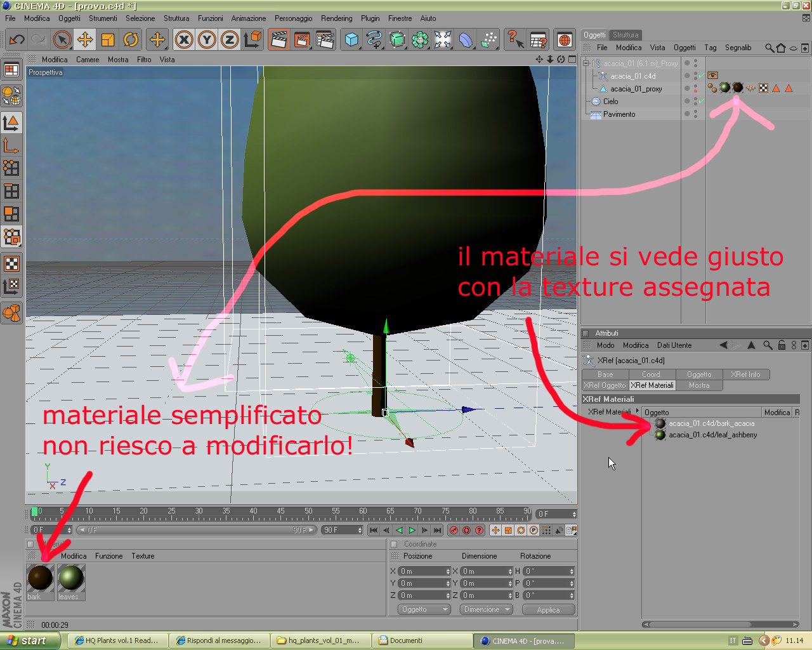812x650 pixels.
Task: Open the Camere menu in viewport
Action: pos(88,60)
